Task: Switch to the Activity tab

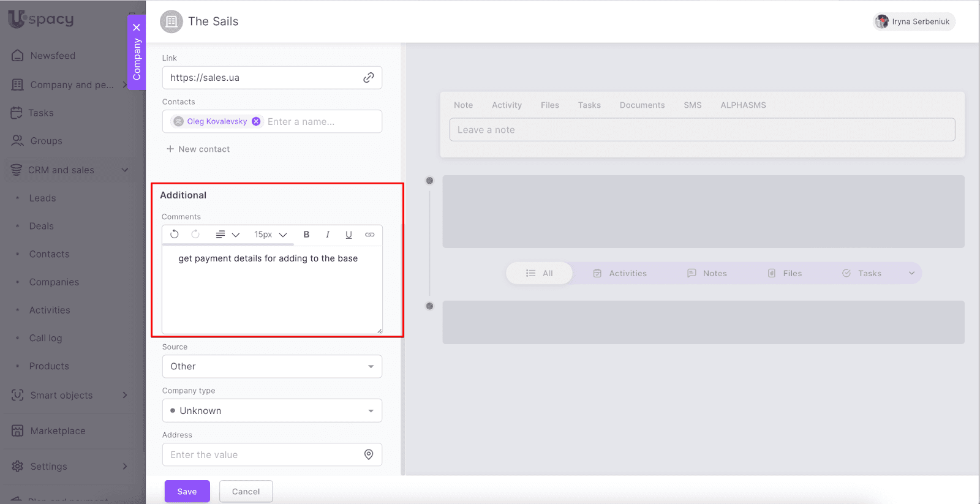Action: pos(507,105)
